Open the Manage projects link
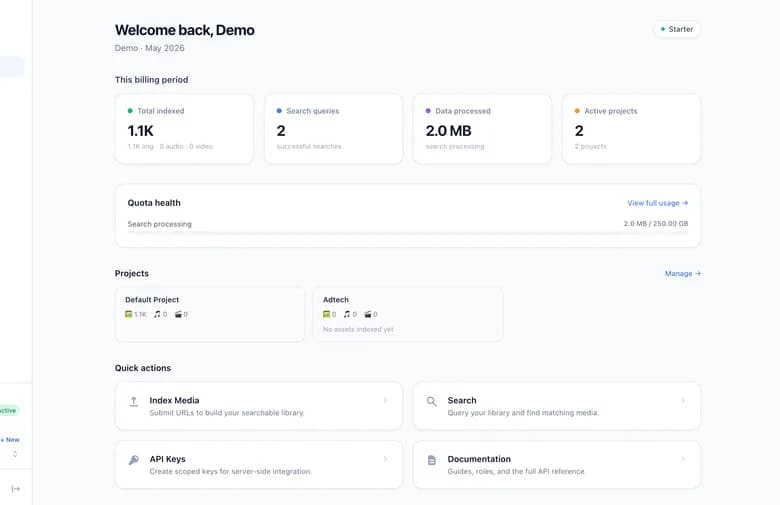 [682, 273]
